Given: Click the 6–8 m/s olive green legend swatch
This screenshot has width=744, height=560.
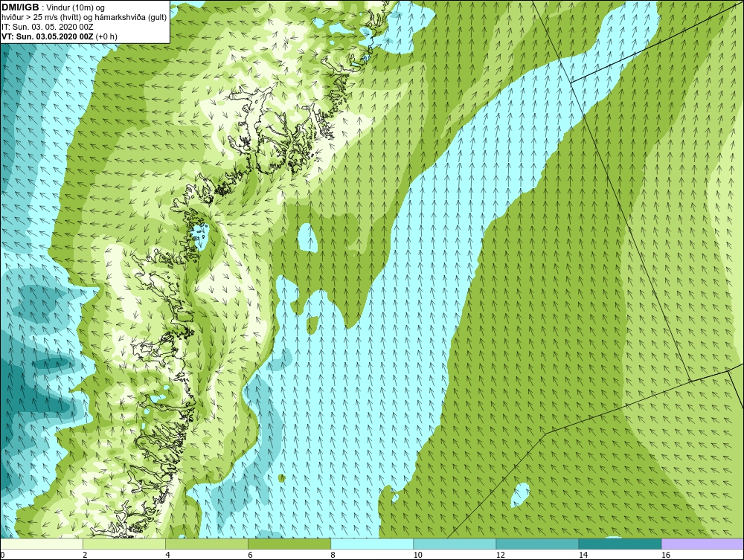Looking at the screenshot, I should (x=289, y=544).
